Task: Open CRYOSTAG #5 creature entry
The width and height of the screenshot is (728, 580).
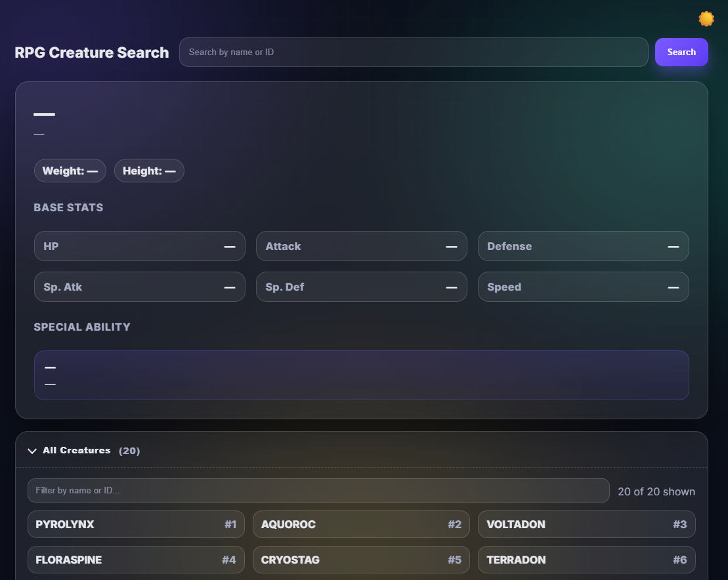Action: [361, 560]
